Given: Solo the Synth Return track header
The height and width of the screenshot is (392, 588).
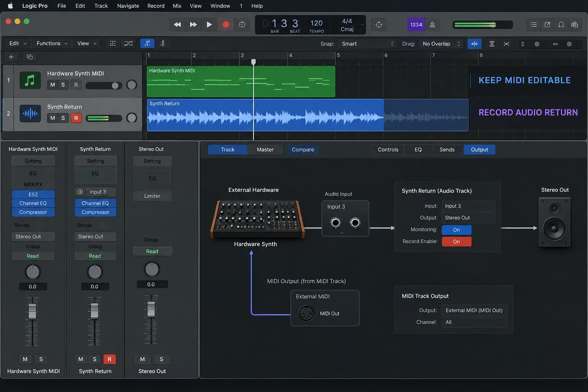Looking at the screenshot, I should (x=63, y=118).
